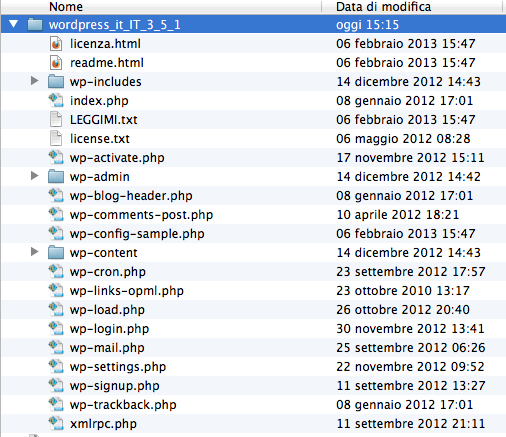Select the wp-login.php file name
Image resolution: width=506 pixels, height=437 pixels.
(x=109, y=329)
